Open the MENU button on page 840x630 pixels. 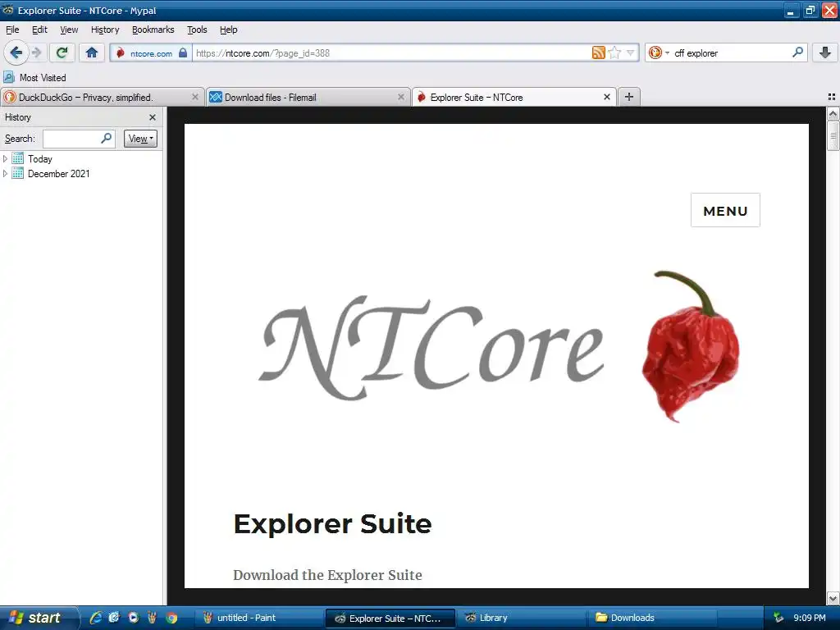[x=725, y=211]
